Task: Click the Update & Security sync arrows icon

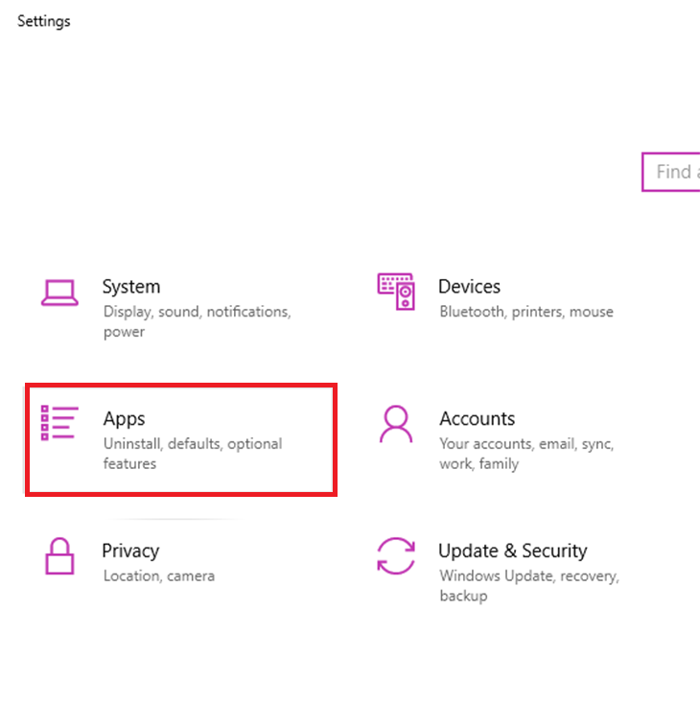Action: (395, 555)
